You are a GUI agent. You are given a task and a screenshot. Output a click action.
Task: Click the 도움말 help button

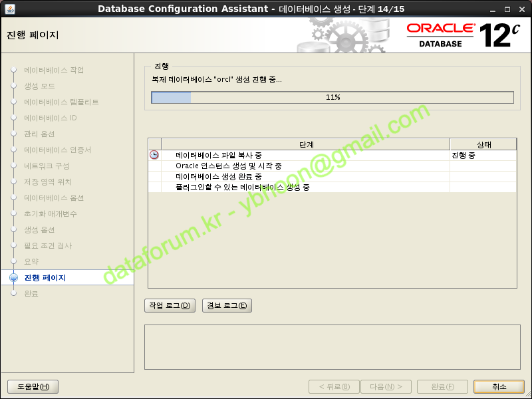click(33, 387)
